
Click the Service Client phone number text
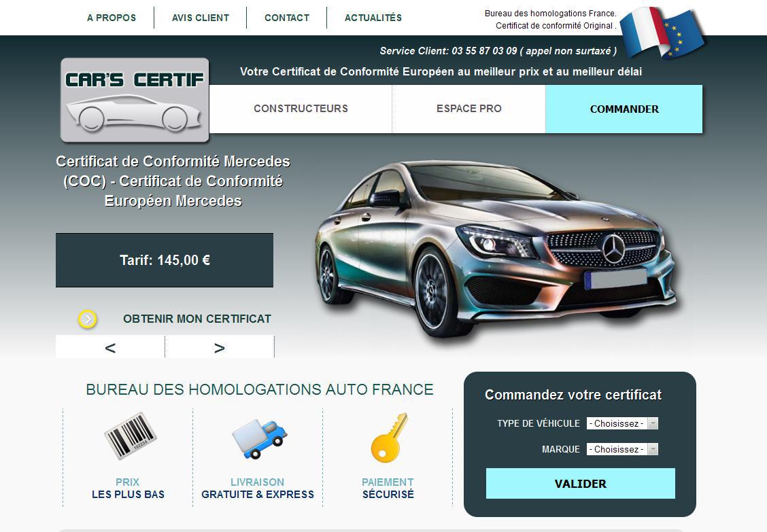tap(498, 51)
